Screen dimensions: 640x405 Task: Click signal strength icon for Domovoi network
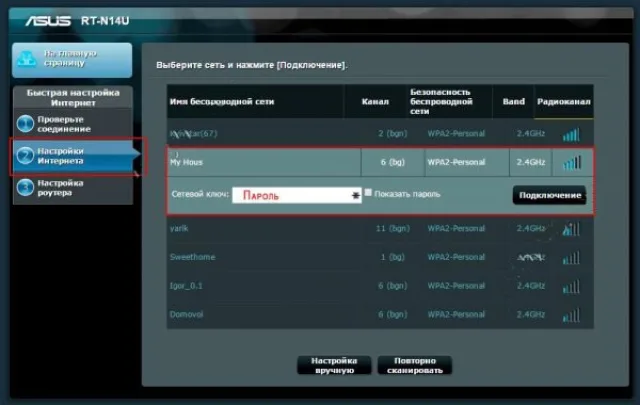[x=571, y=315]
